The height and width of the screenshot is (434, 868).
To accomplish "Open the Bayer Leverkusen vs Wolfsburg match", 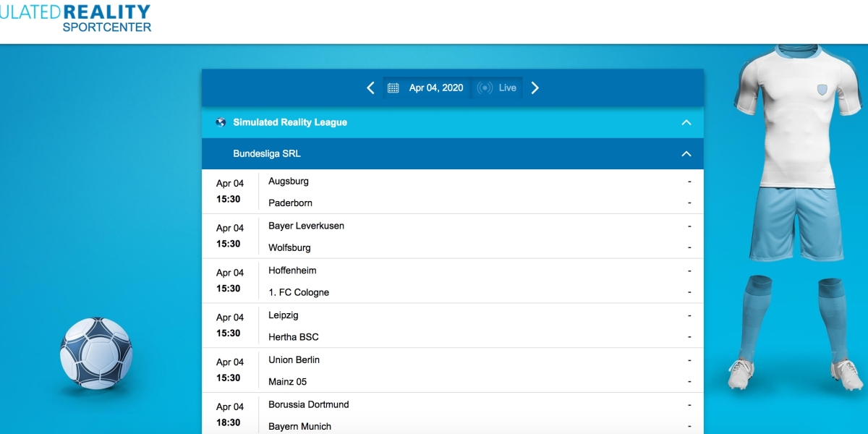I will pyautogui.click(x=452, y=237).
